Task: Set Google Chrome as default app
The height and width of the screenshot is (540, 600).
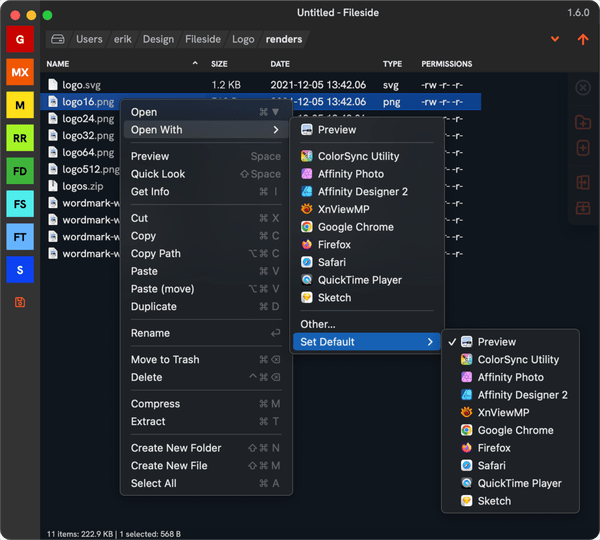Action: 510,430
